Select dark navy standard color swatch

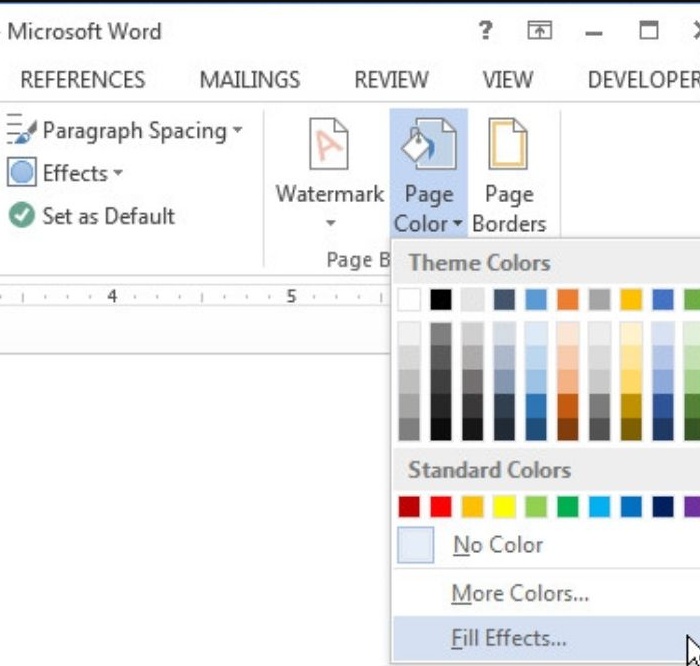(x=662, y=507)
